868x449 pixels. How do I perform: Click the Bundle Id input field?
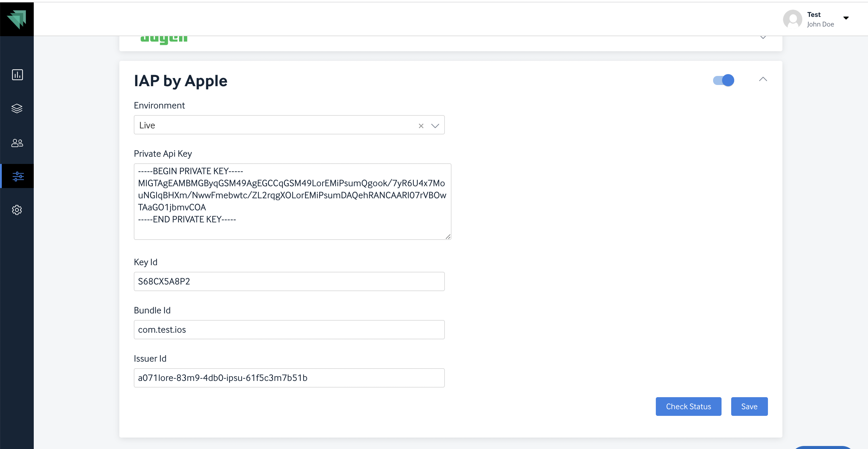(x=289, y=329)
